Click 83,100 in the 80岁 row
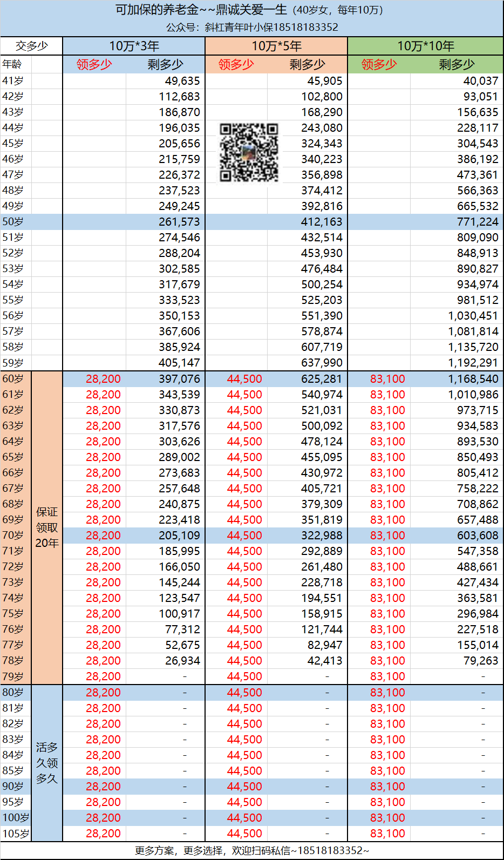The height and width of the screenshot is (860, 504). pos(387,693)
